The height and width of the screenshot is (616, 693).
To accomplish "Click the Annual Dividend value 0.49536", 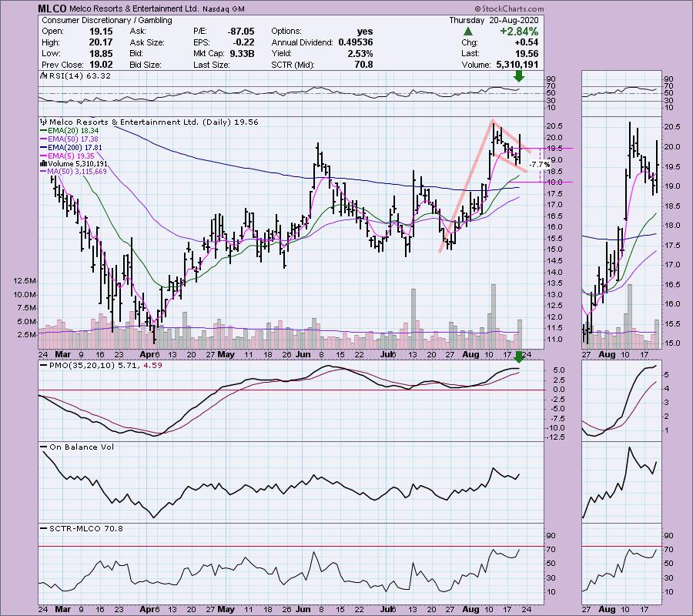I will coord(356,42).
